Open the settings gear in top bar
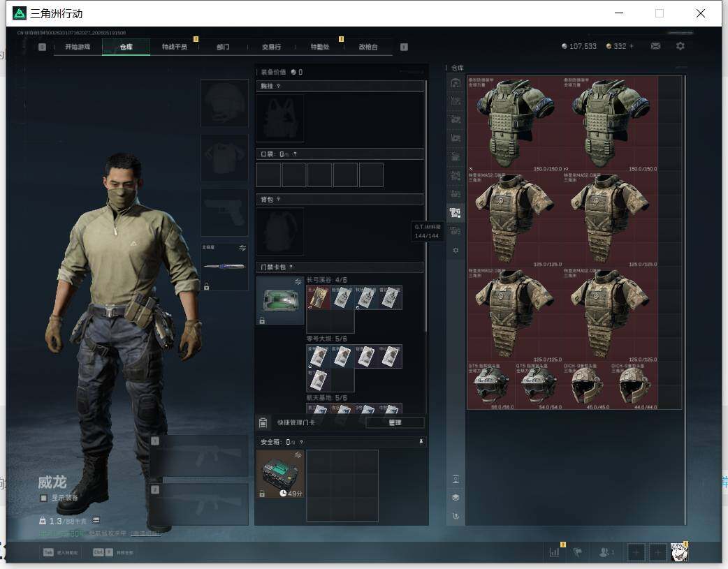 click(680, 46)
